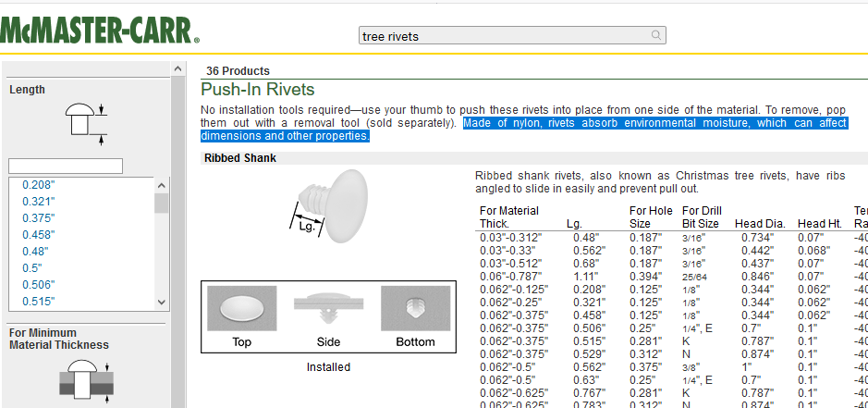868x408 pixels.
Task: Select 0.48" length filter
Action: 35,251
